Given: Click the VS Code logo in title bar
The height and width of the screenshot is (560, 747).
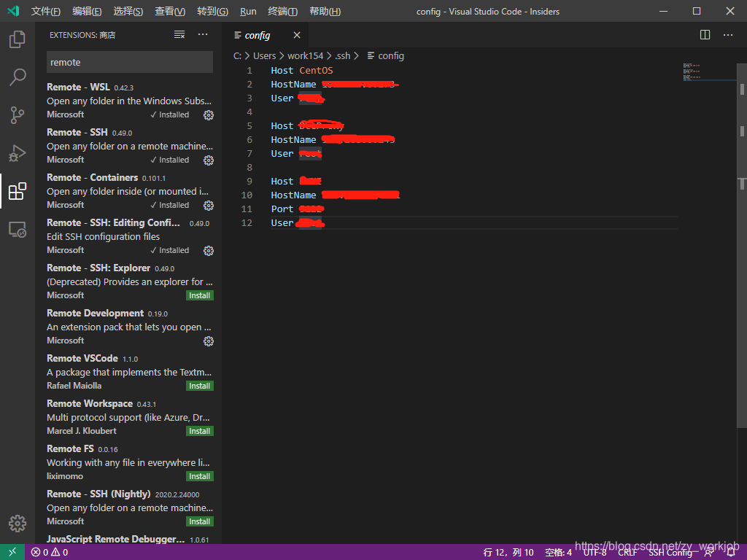Looking at the screenshot, I should click(x=13, y=11).
